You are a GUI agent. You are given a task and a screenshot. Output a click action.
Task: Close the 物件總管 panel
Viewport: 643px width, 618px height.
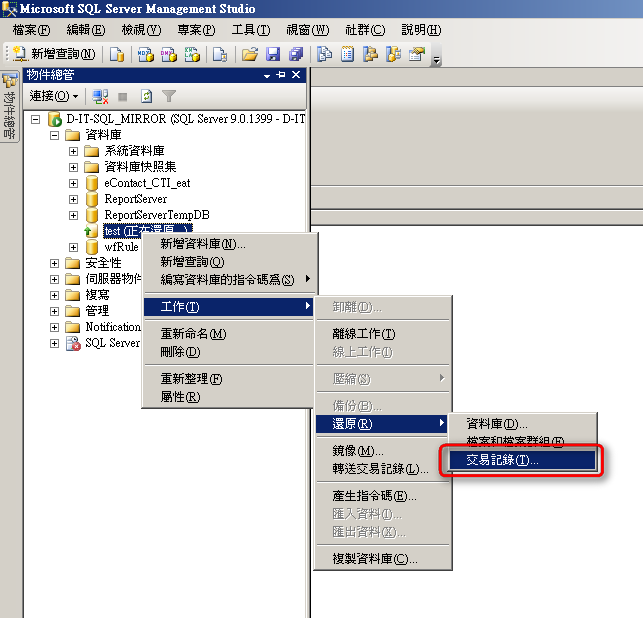coord(296,75)
